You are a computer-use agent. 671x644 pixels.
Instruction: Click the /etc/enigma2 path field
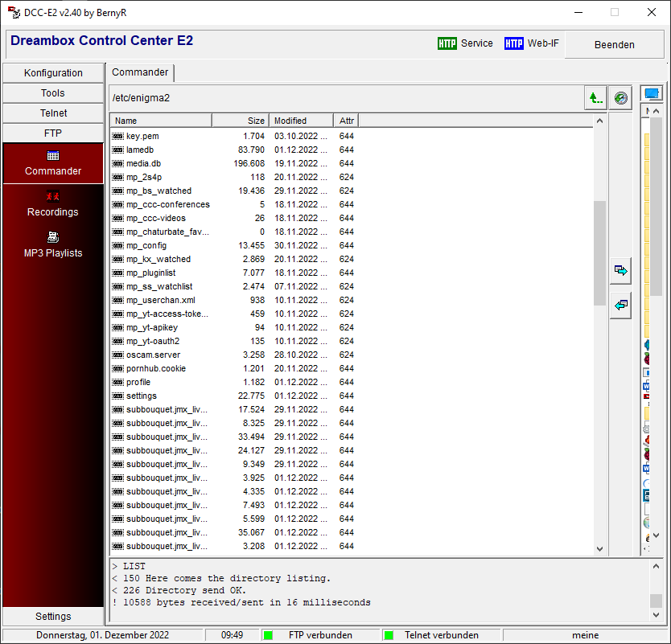347,98
